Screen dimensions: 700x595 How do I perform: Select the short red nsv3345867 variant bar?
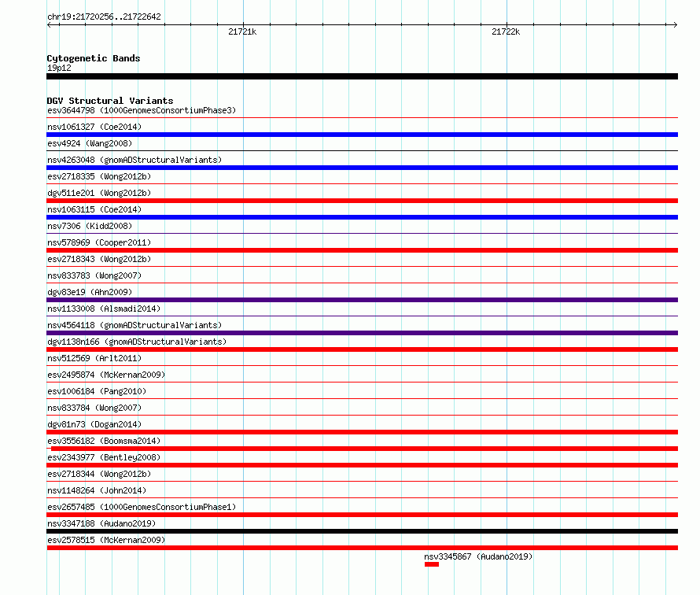pyautogui.click(x=432, y=564)
